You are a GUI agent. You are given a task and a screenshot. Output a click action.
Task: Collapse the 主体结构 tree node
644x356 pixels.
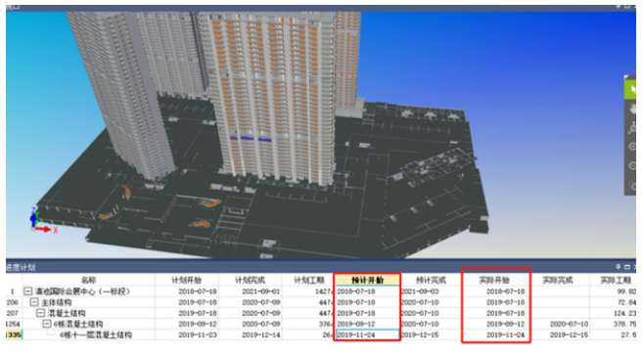click(x=34, y=302)
